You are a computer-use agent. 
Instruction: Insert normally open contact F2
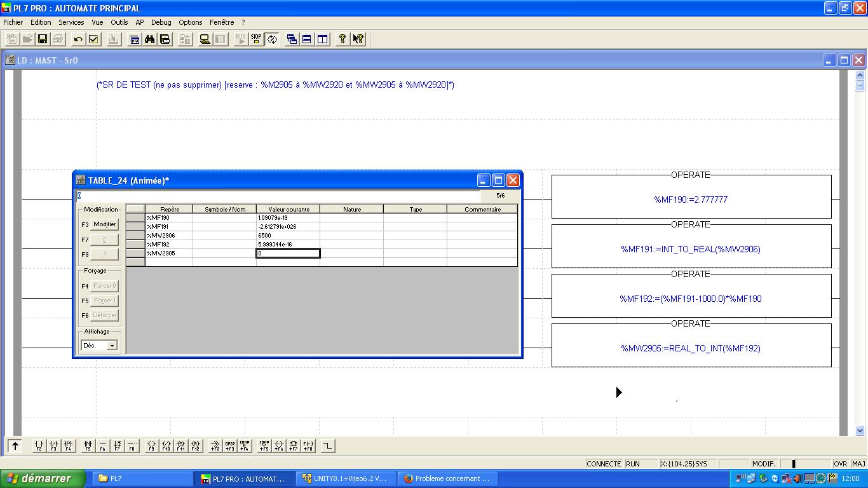39,446
